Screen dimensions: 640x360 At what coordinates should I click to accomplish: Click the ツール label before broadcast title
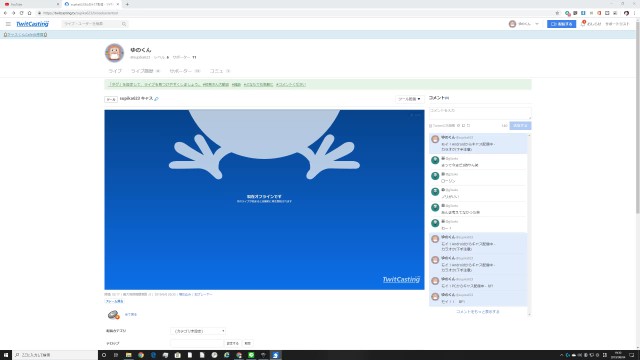point(111,99)
